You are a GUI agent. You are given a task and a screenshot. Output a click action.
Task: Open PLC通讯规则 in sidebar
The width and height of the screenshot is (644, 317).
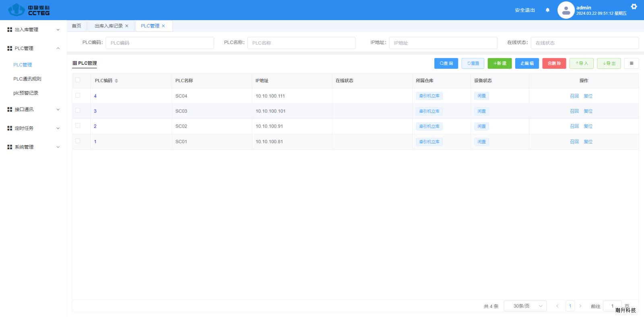click(27, 79)
